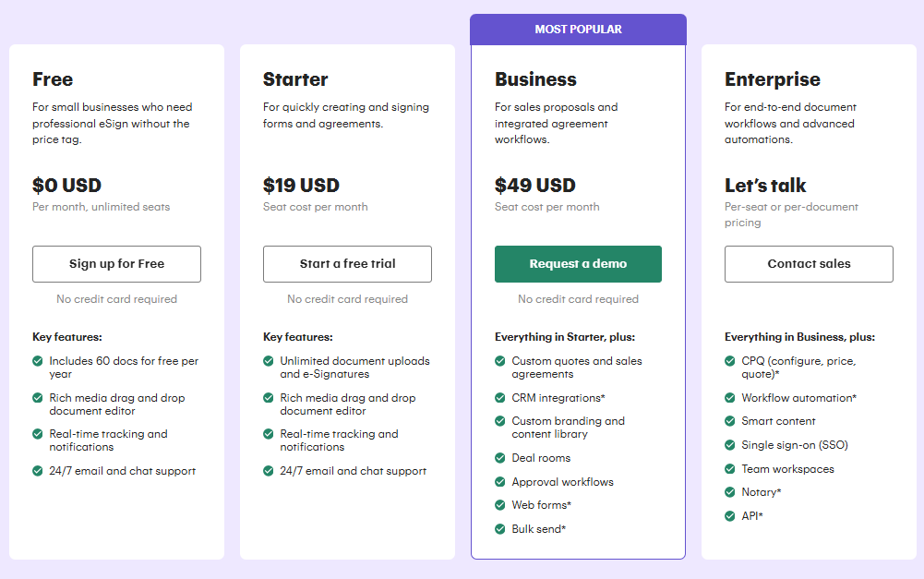Click the Enterprise plan heading
The height and width of the screenshot is (579, 924).
pos(772,79)
